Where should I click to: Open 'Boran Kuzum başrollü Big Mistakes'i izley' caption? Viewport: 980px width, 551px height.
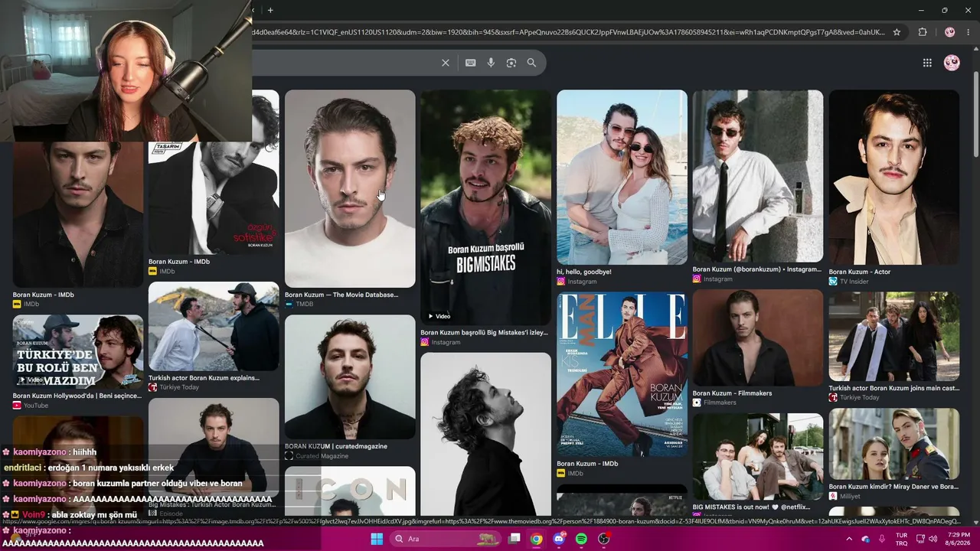coord(484,333)
